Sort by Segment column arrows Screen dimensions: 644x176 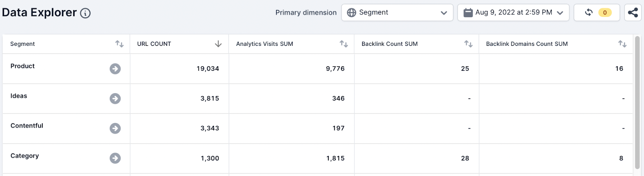[120, 44]
